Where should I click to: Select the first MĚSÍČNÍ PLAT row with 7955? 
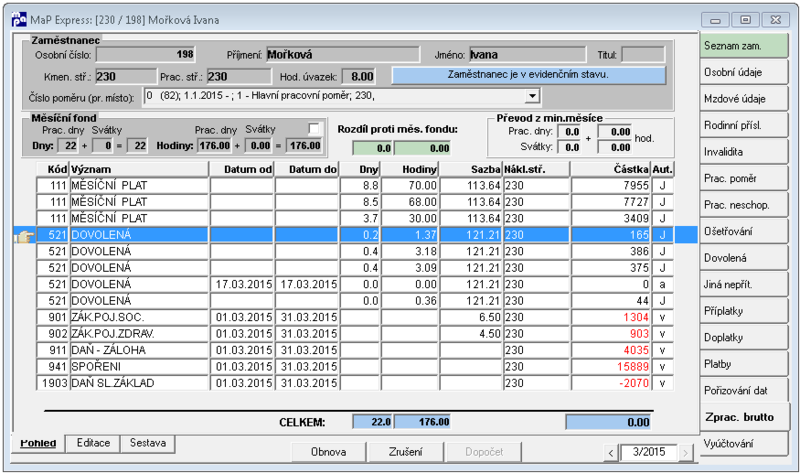(x=355, y=186)
